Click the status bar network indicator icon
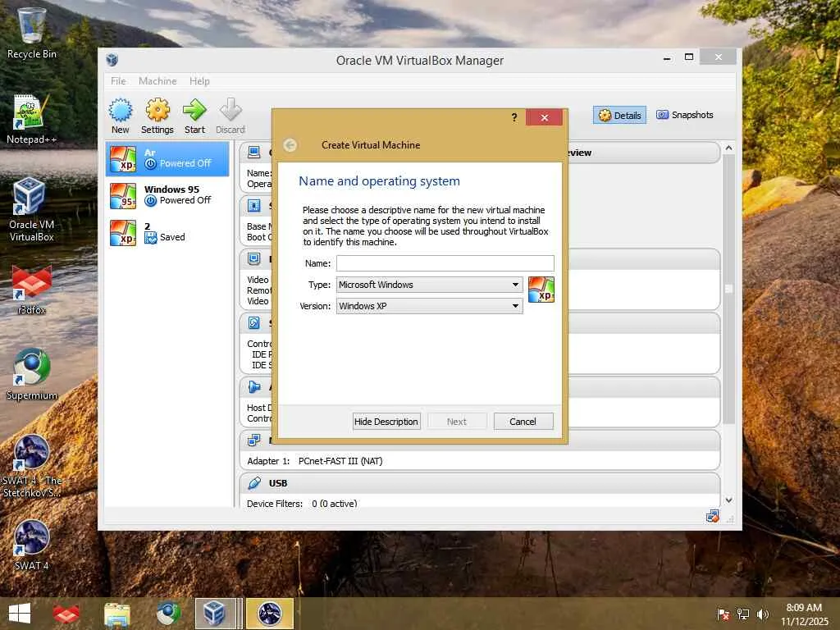Screen dimensions: 840x630 (x=712, y=517)
